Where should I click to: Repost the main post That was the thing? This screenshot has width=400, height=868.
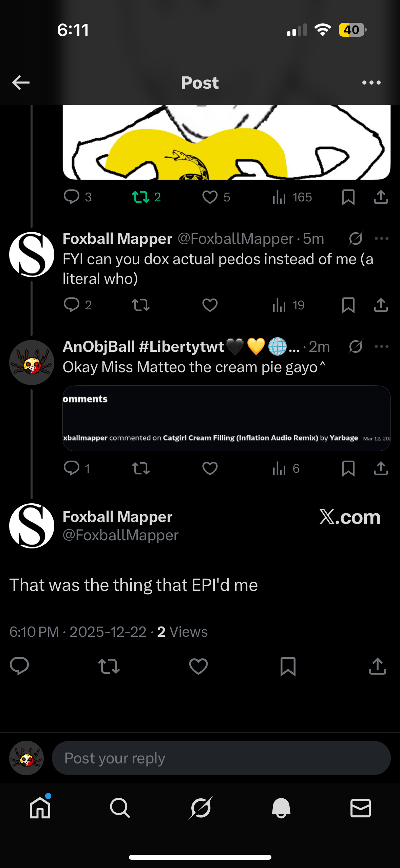pos(109,666)
